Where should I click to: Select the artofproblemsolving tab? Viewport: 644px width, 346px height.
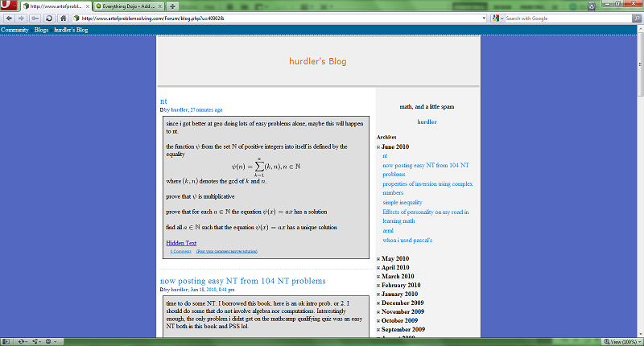click(x=56, y=6)
